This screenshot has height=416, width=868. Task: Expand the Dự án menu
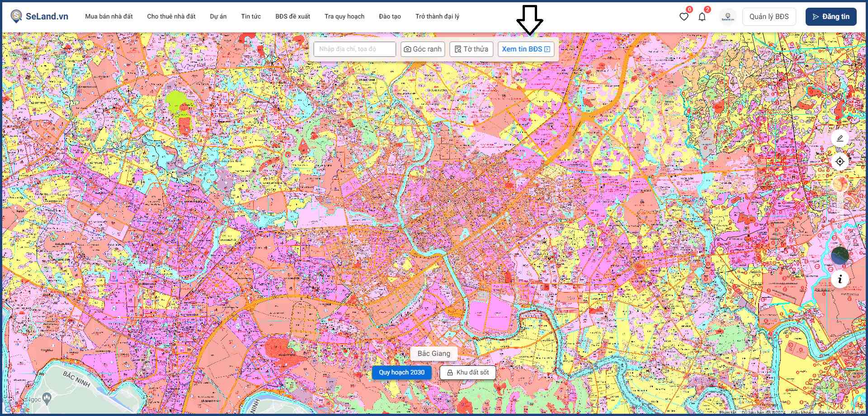coord(218,16)
